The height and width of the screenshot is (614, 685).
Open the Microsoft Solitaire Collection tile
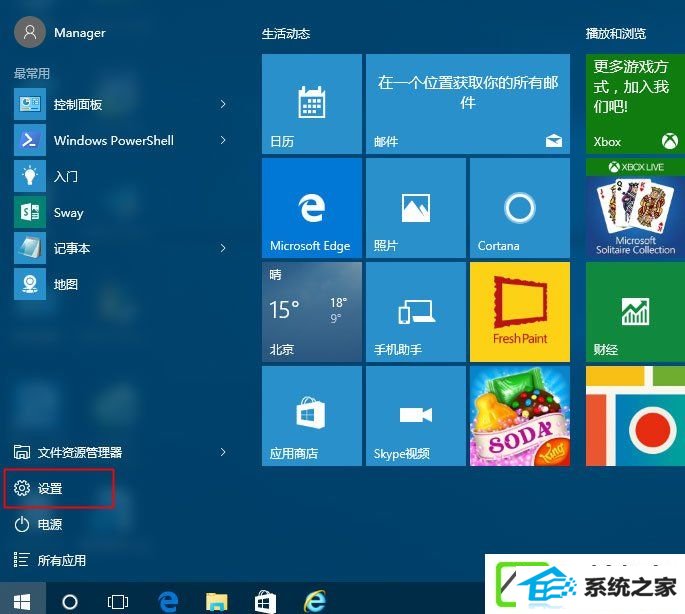click(635, 208)
